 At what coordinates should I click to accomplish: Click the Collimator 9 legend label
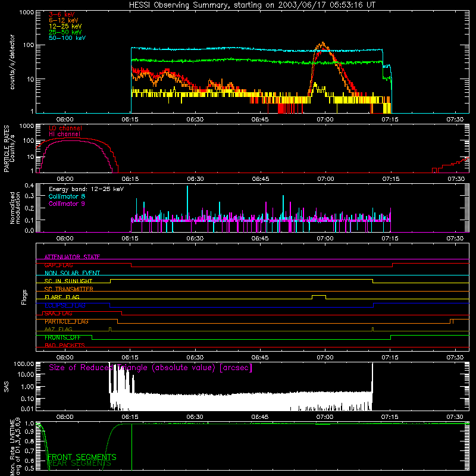67,203
